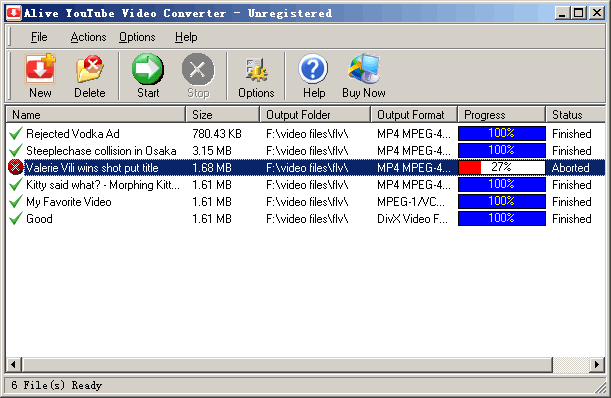Click the horizontal scrollbar left arrow
This screenshot has width=611, height=398.
(14, 365)
